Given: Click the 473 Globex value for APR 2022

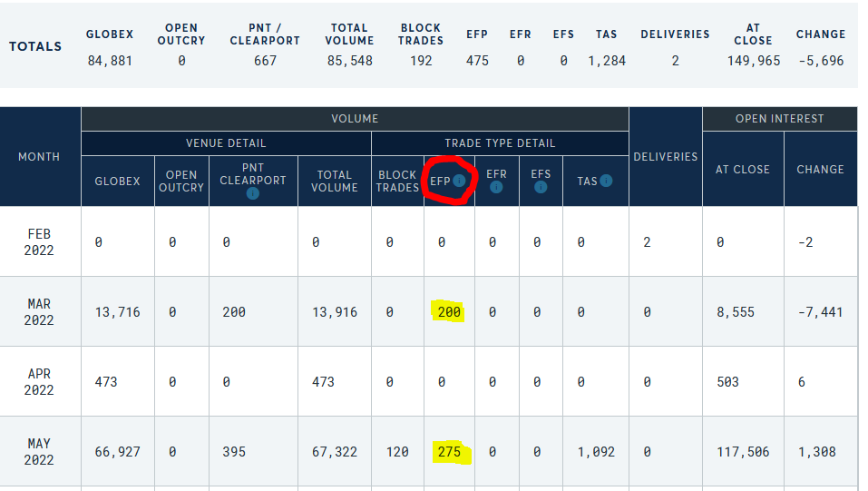Looking at the screenshot, I should [x=106, y=382].
